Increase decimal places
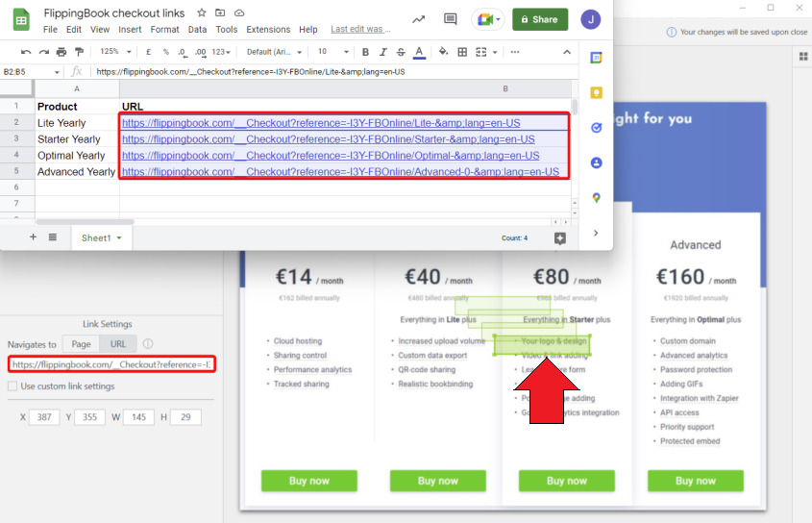The width and height of the screenshot is (812, 523). pyautogui.click(x=201, y=52)
